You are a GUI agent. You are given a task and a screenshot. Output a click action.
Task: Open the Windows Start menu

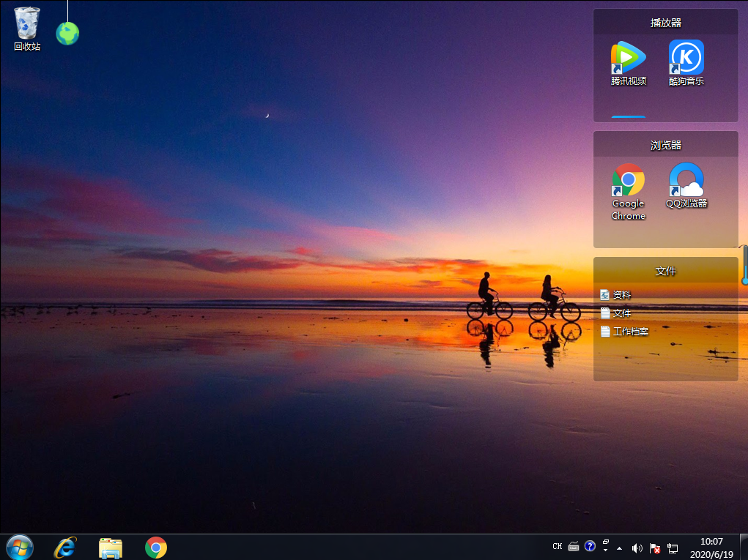pyautogui.click(x=20, y=547)
